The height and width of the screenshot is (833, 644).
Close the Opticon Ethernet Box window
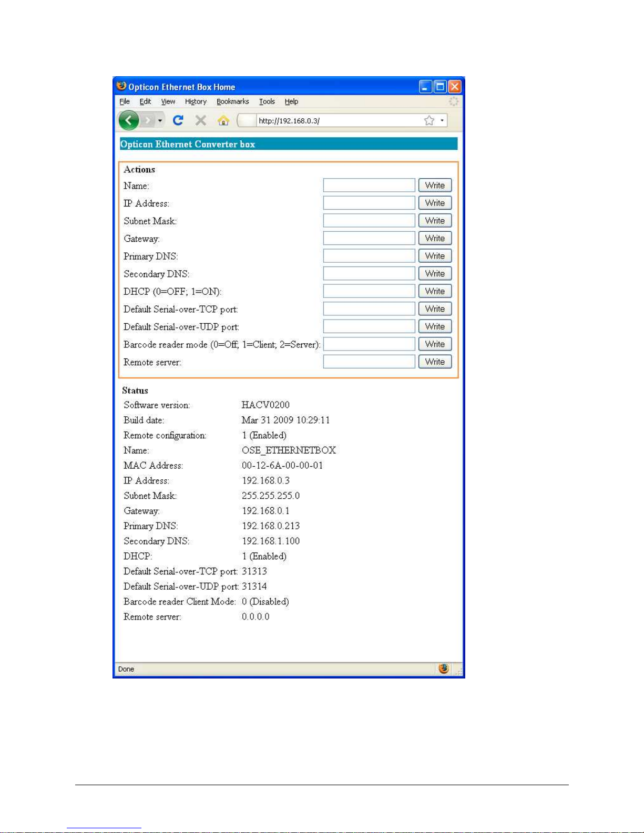pyautogui.click(x=455, y=87)
